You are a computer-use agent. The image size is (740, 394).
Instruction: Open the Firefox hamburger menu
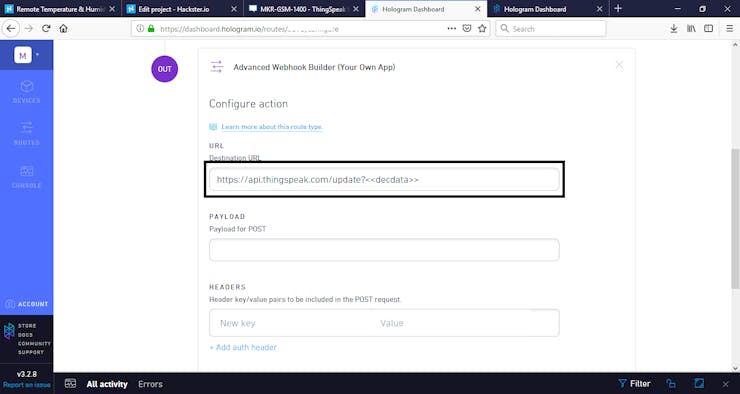pos(729,29)
